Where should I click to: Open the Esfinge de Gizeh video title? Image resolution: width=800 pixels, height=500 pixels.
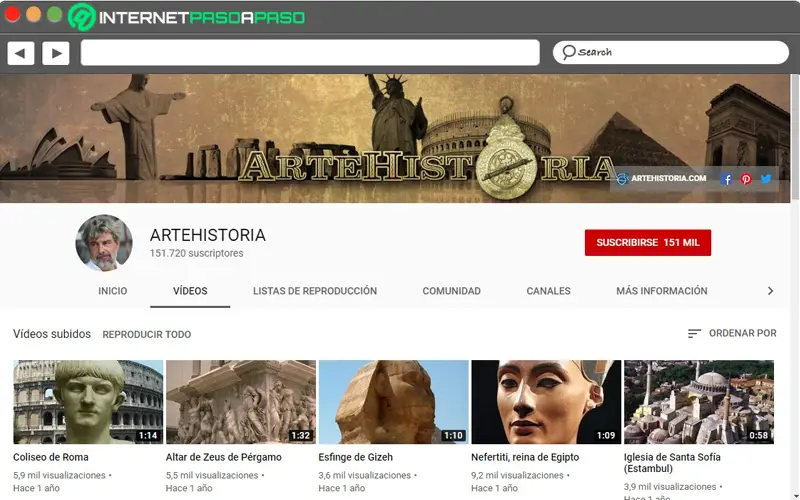coord(356,457)
